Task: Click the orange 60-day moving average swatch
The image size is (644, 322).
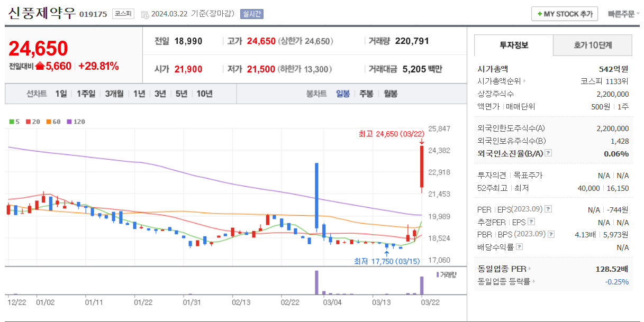Action: 48,122
